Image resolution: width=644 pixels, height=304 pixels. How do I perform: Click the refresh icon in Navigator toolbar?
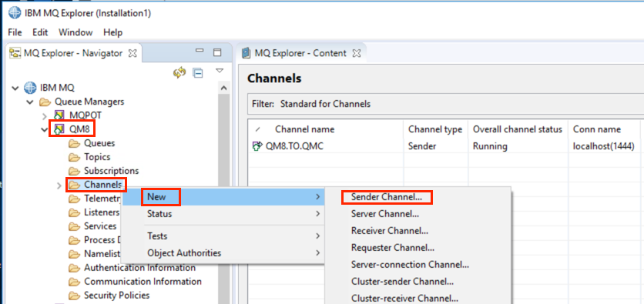pyautogui.click(x=179, y=73)
